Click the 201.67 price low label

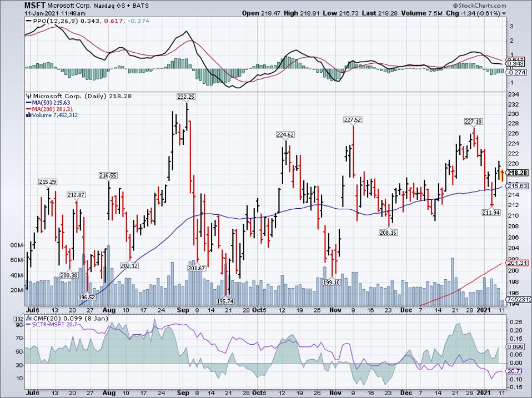[x=197, y=268]
